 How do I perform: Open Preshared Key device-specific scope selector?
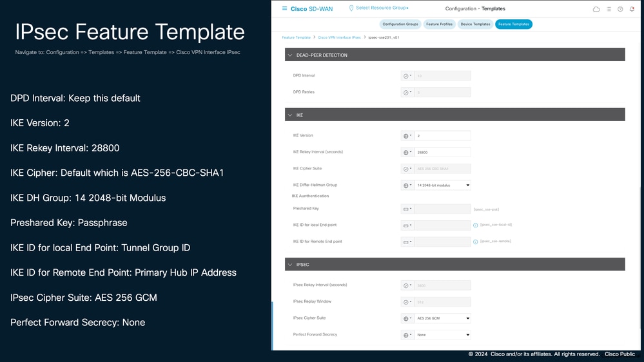tap(407, 209)
